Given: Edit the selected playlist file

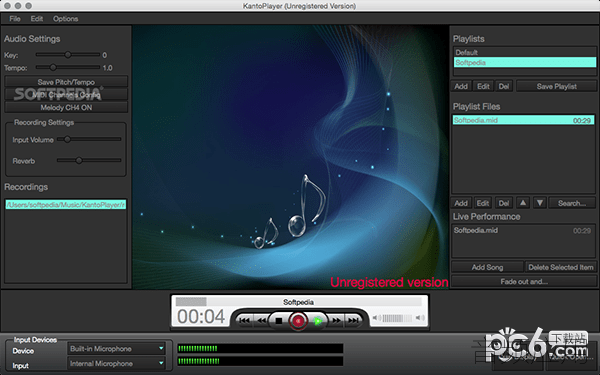Looking at the screenshot, I should point(483,203).
